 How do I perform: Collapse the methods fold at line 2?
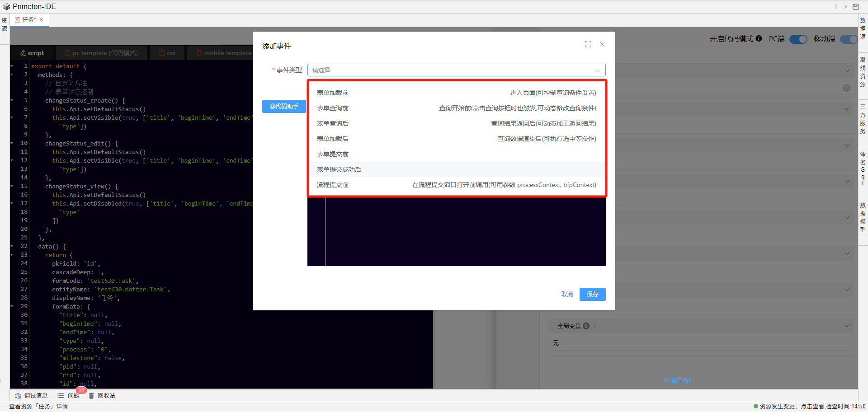[12, 75]
